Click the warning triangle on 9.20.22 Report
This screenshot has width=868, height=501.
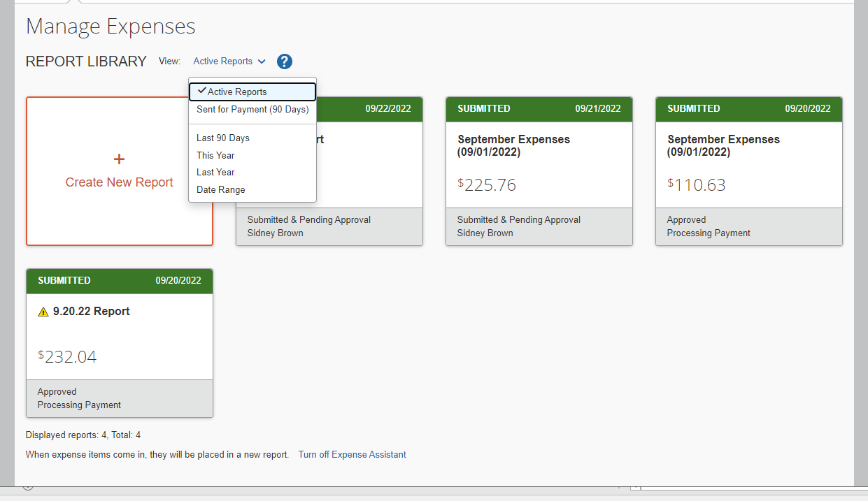pyautogui.click(x=43, y=312)
